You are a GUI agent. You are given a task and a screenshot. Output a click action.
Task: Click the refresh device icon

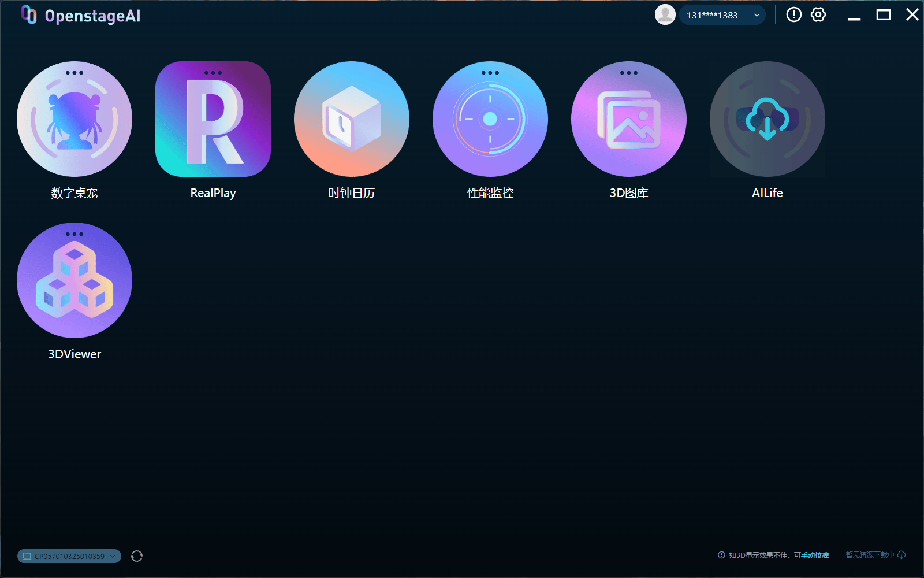(137, 556)
